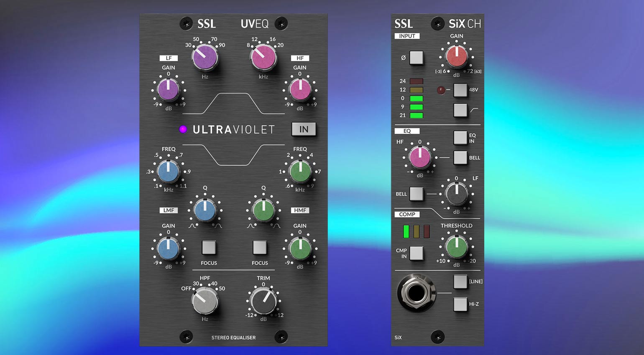The image size is (644, 355).
Task: Click the red input GAIN knob
Action: pyautogui.click(x=457, y=56)
